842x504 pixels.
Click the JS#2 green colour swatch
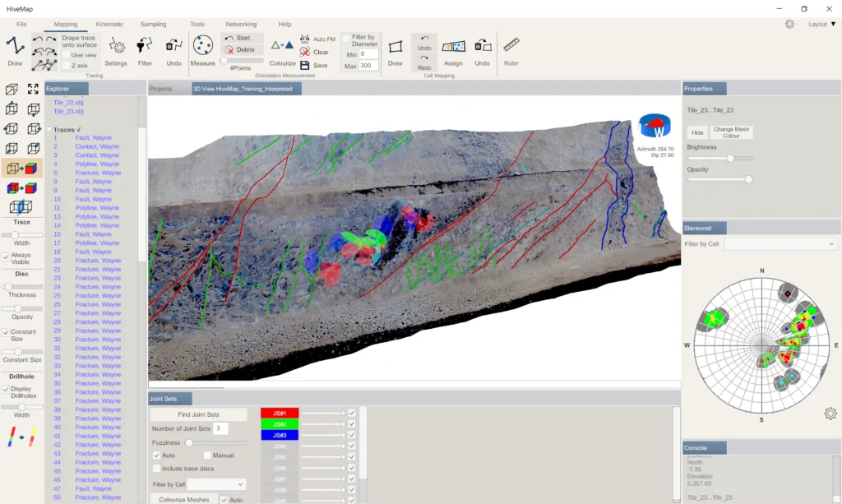pyautogui.click(x=280, y=424)
